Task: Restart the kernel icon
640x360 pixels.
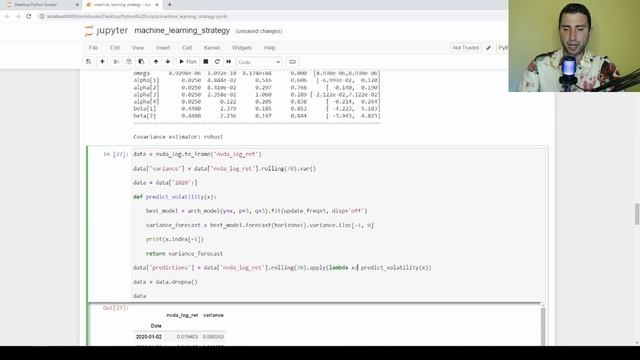Action: (217, 62)
